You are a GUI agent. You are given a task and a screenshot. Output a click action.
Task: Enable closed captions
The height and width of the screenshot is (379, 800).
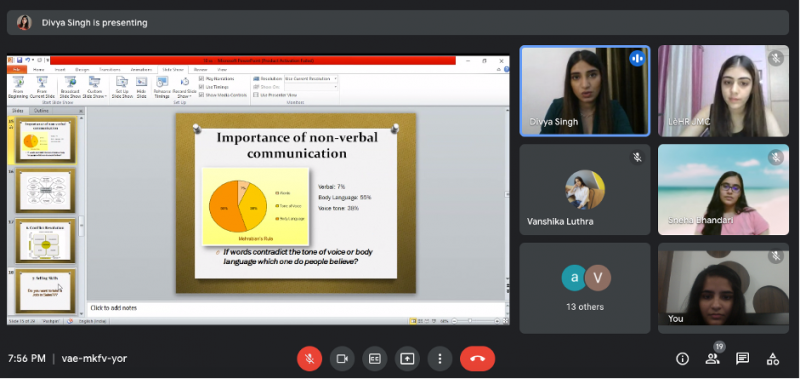374,359
